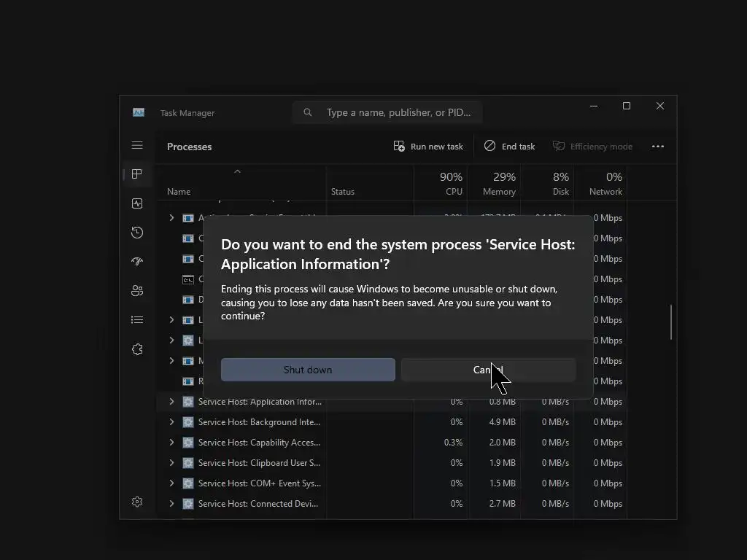Open the Details page in sidebar
This screenshot has width=747, height=560.
click(137, 319)
